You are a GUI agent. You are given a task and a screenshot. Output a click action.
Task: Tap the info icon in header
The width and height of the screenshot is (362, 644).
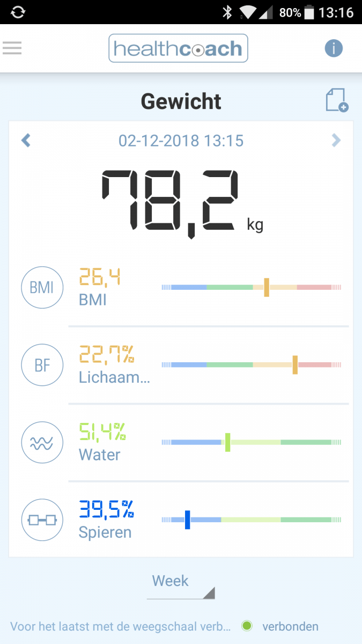coord(333,48)
